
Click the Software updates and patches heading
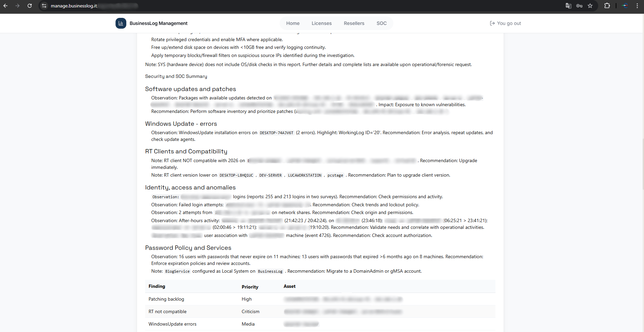coord(190,89)
